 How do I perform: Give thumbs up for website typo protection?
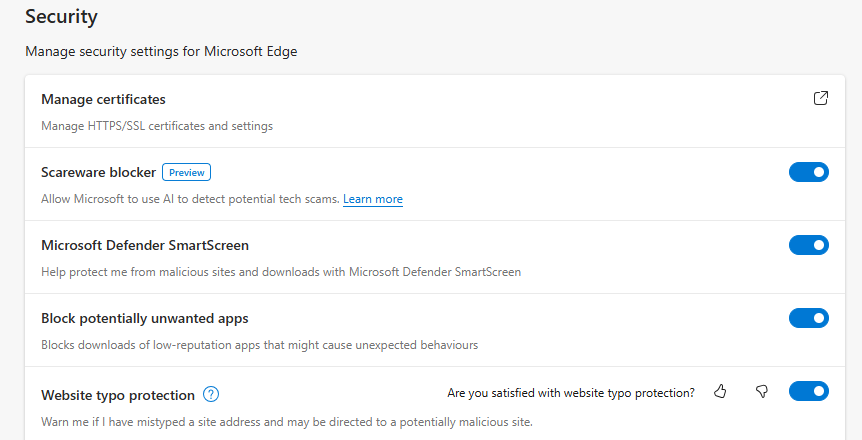point(720,392)
